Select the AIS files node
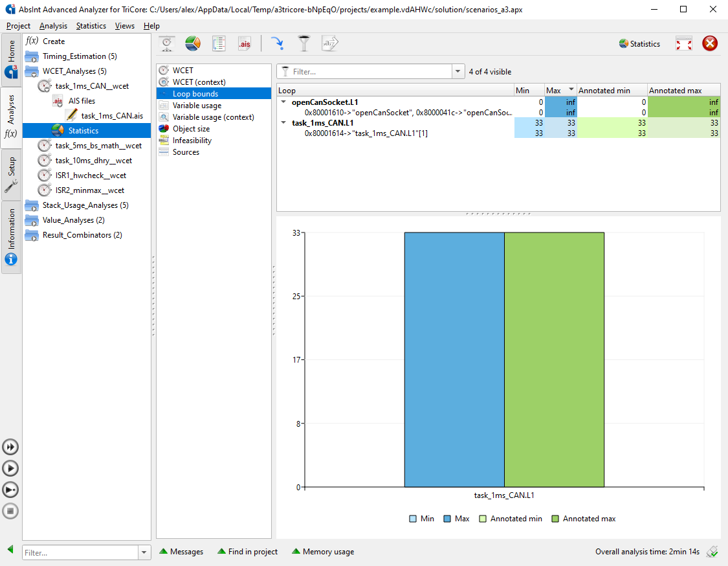This screenshot has height=566, width=728. tap(82, 101)
